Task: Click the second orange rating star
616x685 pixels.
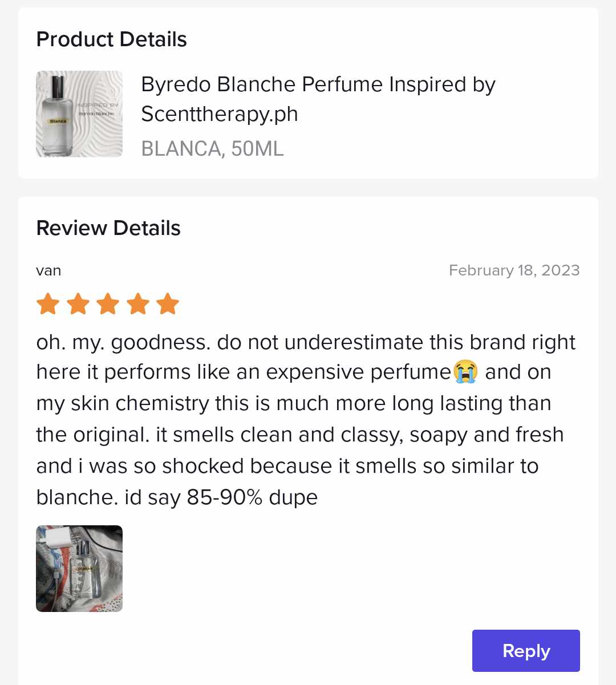Action: coord(78,304)
